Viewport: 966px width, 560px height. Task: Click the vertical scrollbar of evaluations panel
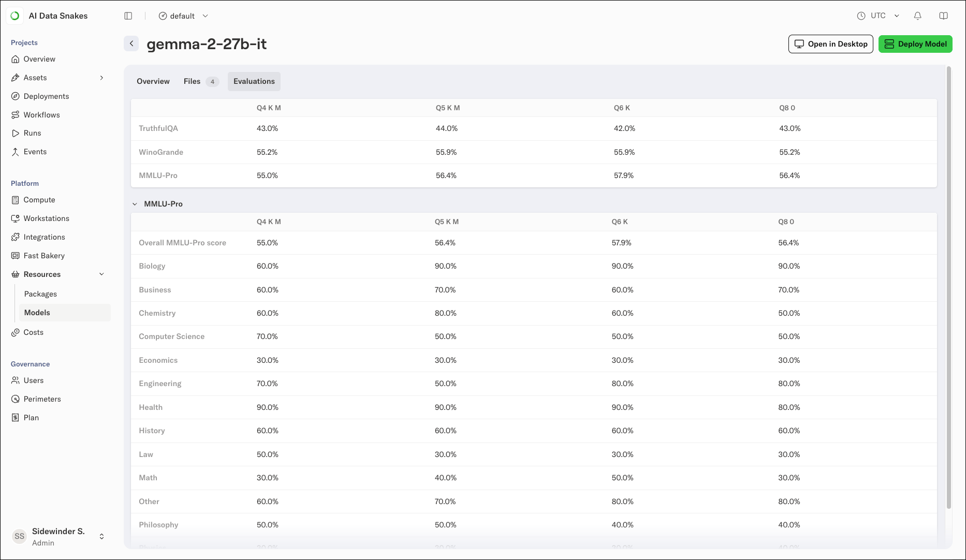click(949, 287)
